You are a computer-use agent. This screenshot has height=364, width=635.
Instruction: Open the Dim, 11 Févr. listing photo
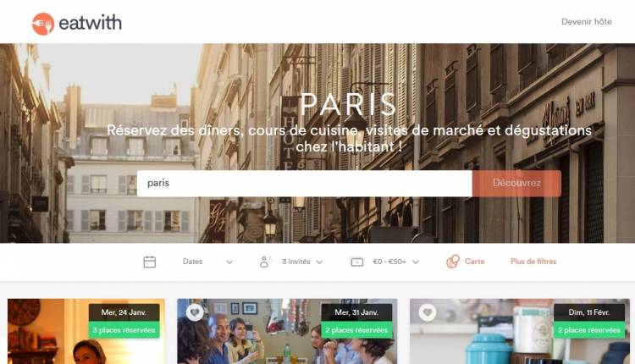[520, 331]
